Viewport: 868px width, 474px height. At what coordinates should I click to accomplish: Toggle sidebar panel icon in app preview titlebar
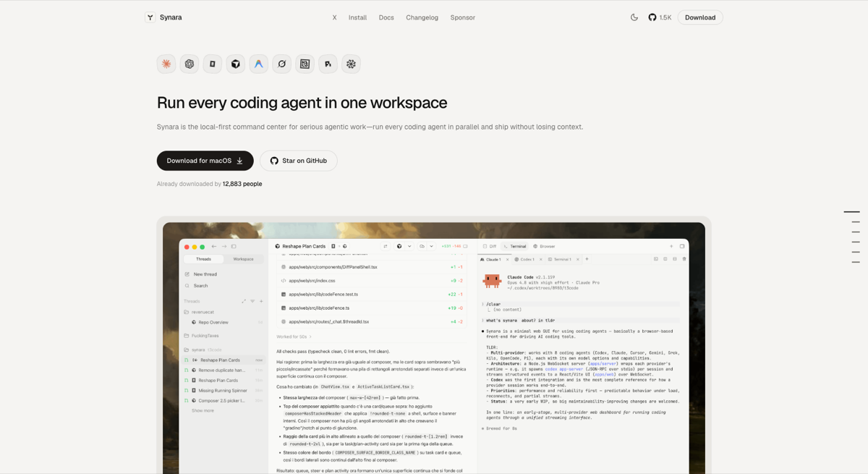click(234, 247)
